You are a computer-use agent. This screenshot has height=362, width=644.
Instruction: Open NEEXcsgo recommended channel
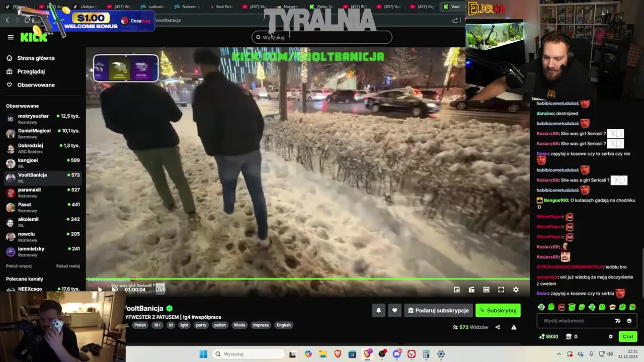pos(43,289)
